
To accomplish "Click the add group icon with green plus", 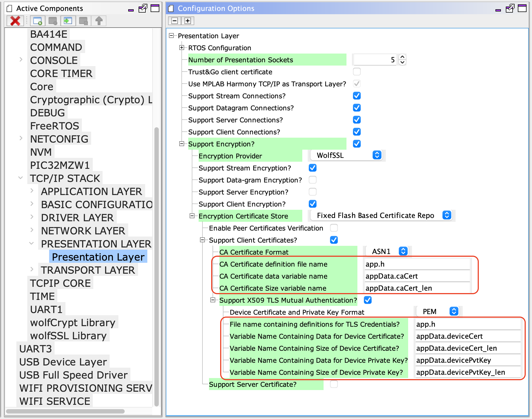I will pyautogui.click(x=37, y=21).
